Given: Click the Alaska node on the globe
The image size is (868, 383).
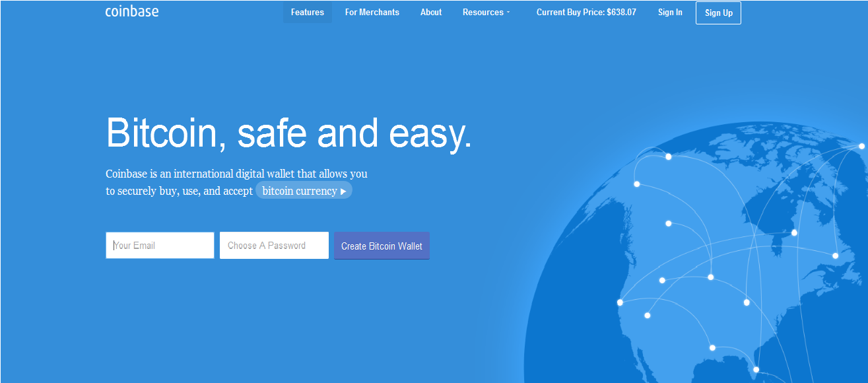Looking at the screenshot, I should [x=636, y=184].
